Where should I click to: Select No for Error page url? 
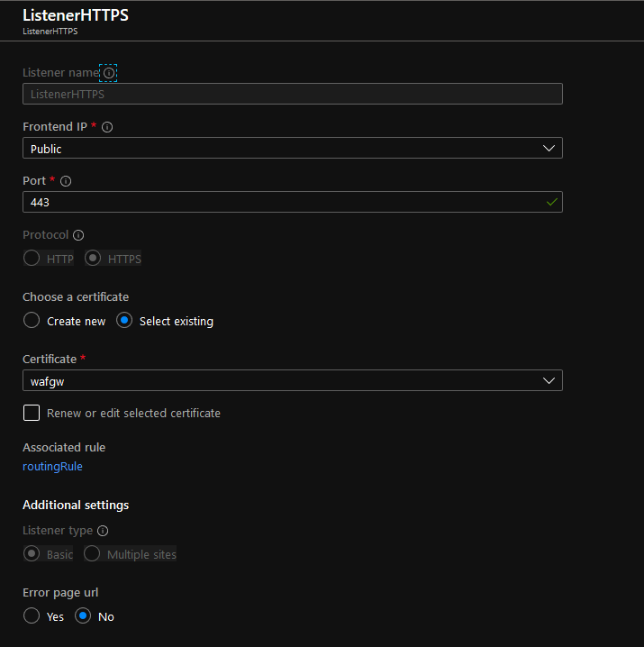click(x=83, y=616)
